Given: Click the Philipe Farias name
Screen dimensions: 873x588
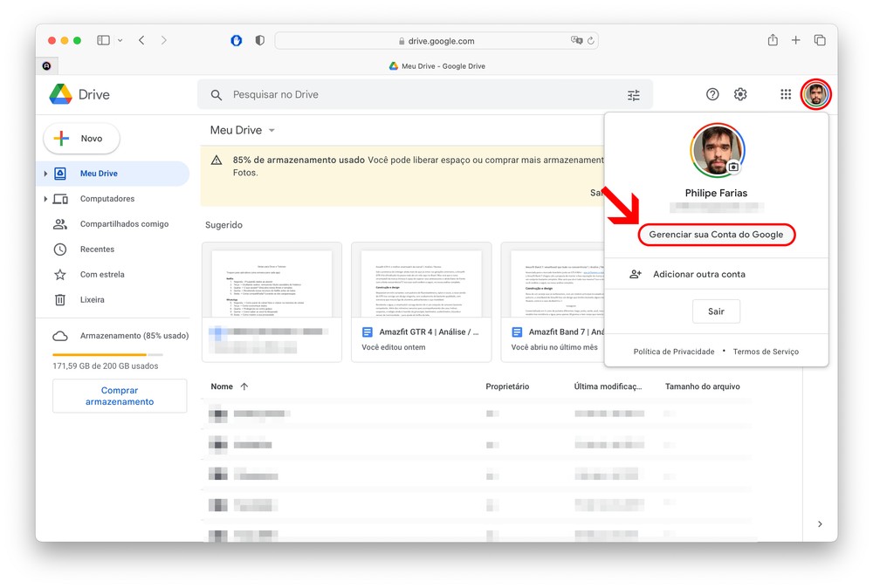Looking at the screenshot, I should [x=716, y=193].
